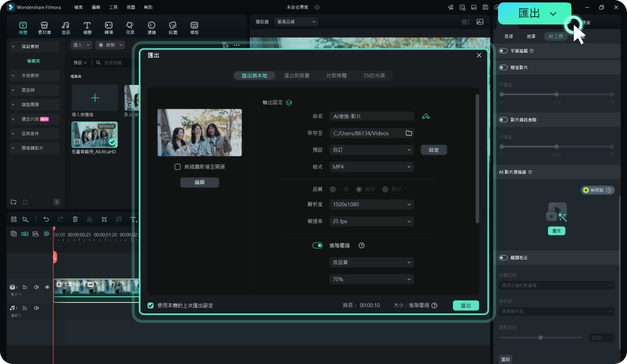This screenshot has height=364, width=627.
Task: Open the 幀速率 25 fps dropdown
Action: pos(372,221)
